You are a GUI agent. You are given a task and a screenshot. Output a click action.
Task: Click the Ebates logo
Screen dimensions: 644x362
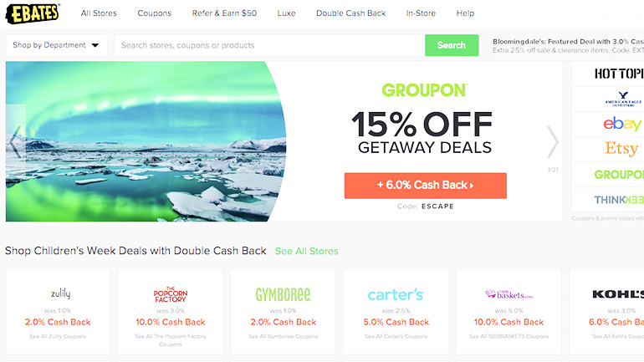33,13
